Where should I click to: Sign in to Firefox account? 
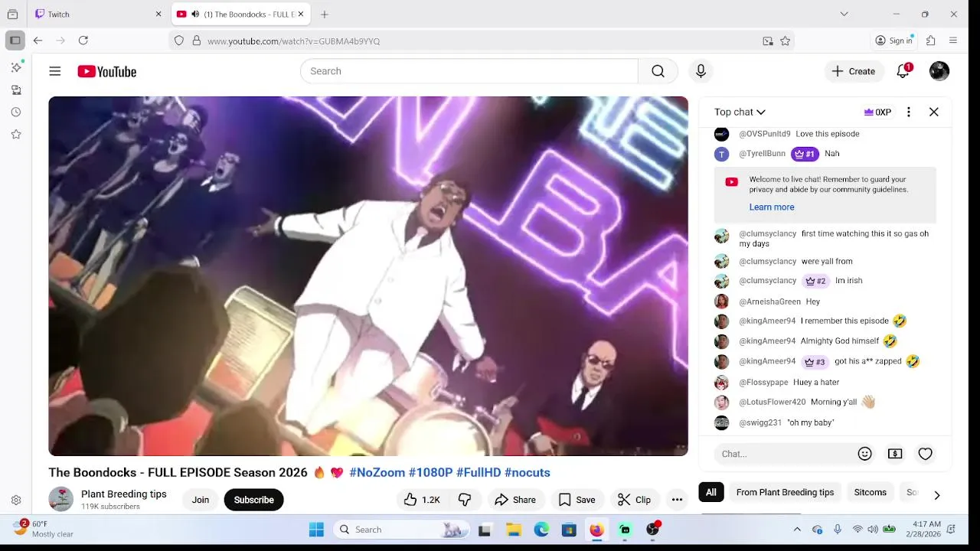pyautogui.click(x=894, y=41)
